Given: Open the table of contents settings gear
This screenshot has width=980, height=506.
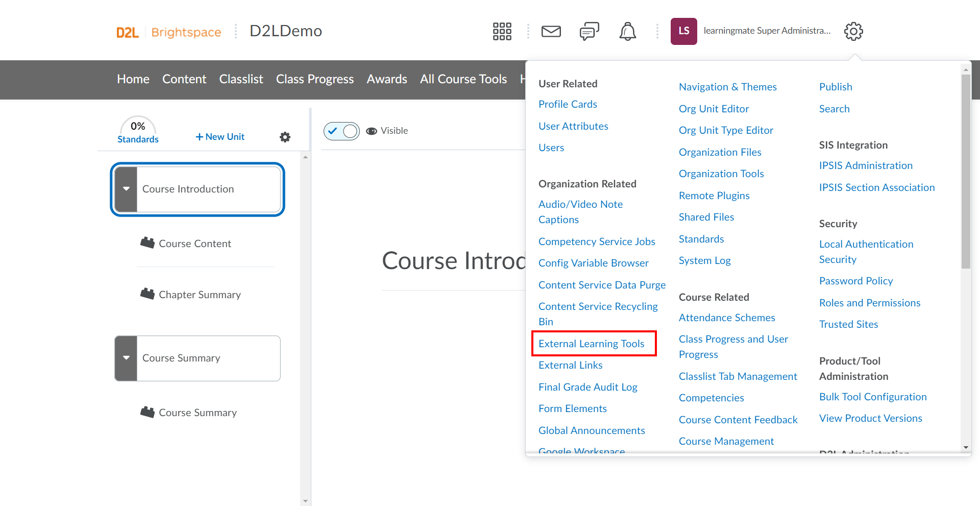Looking at the screenshot, I should point(285,137).
